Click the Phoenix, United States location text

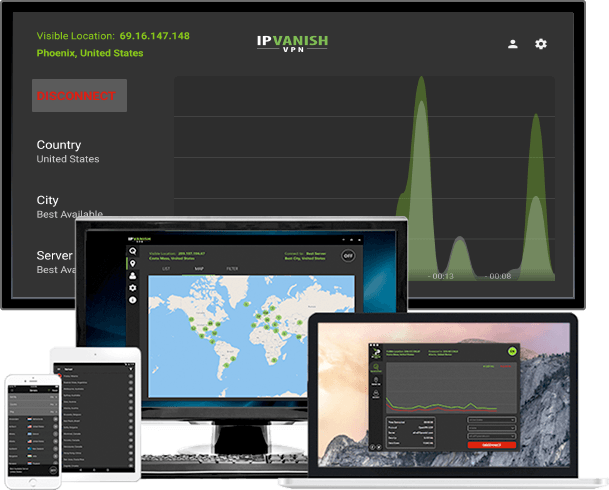(90, 53)
